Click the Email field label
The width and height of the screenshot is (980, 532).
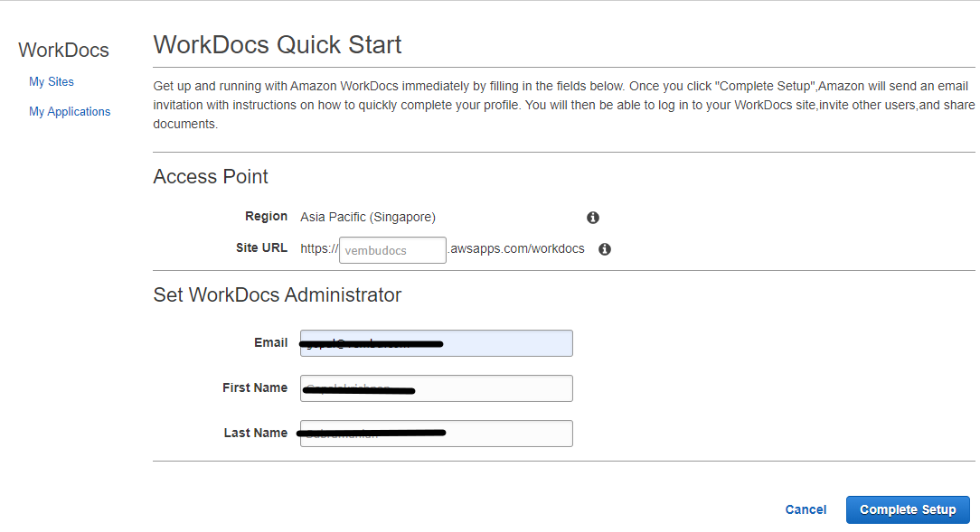click(270, 343)
